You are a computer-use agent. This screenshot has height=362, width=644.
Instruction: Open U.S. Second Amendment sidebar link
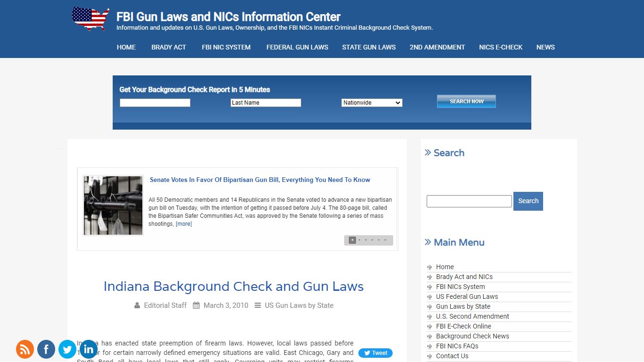click(472, 316)
